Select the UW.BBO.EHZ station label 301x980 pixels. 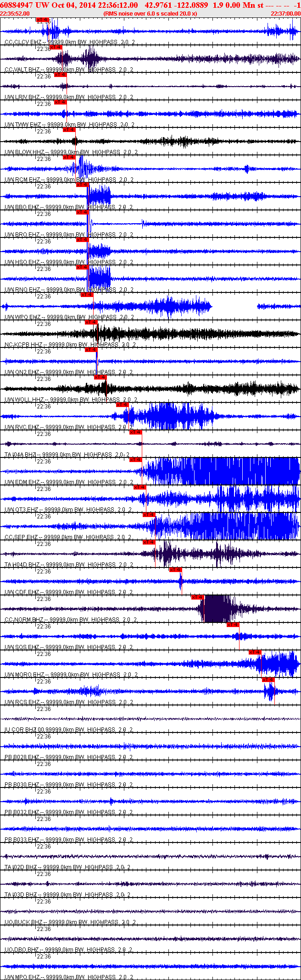[69, 207]
